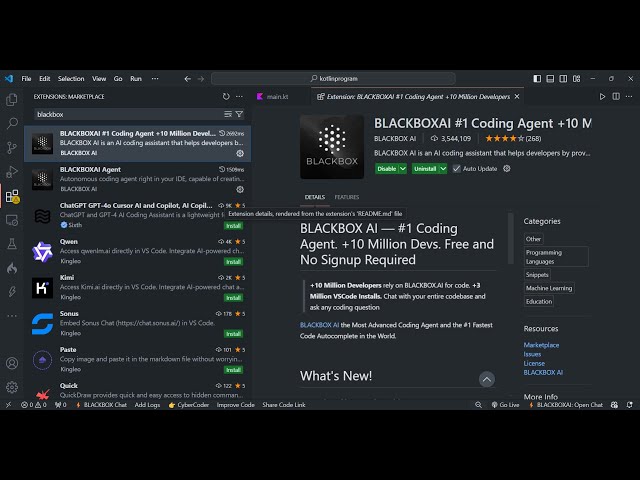Refresh the extensions marketplace list
Image resolution: width=640 pixels, height=480 pixels.
click(x=226, y=97)
